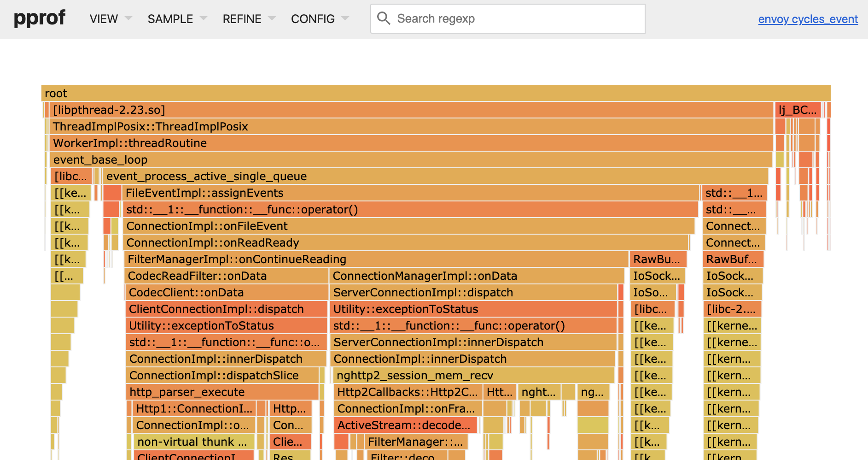Image resolution: width=868 pixels, height=460 pixels.
Task: Select the event_process_active_single_queue frame
Action: click(435, 176)
